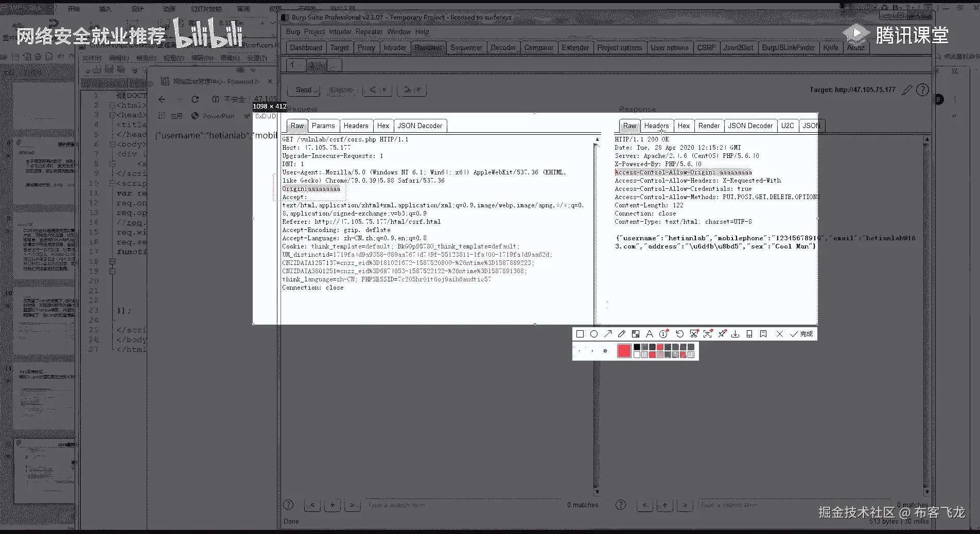The width and height of the screenshot is (980, 534).
Task: Open Repeater help question-mark icon
Action: tap(923, 90)
